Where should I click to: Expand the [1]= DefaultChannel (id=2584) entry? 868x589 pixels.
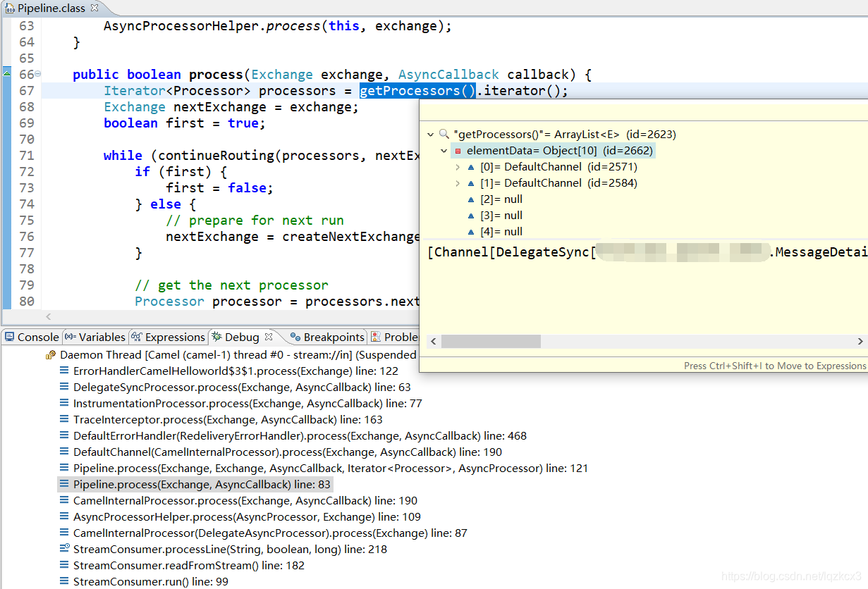458,183
